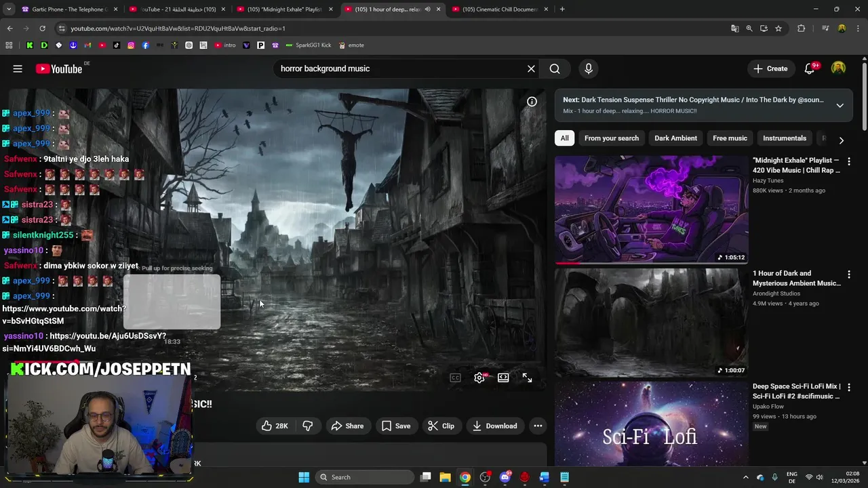
Task: Open Chrome three-dot menu
Action: click(858, 28)
